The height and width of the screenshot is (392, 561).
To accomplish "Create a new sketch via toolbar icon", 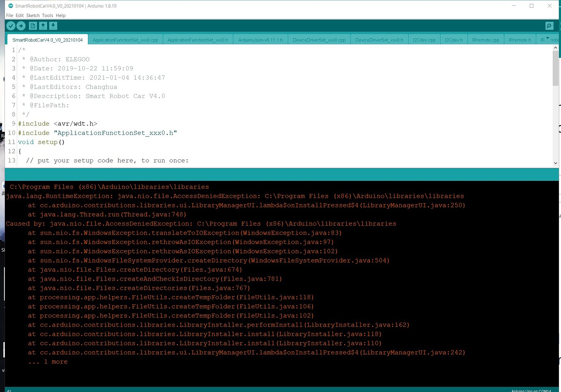I will pyautogui.click(x=33, y=26).
